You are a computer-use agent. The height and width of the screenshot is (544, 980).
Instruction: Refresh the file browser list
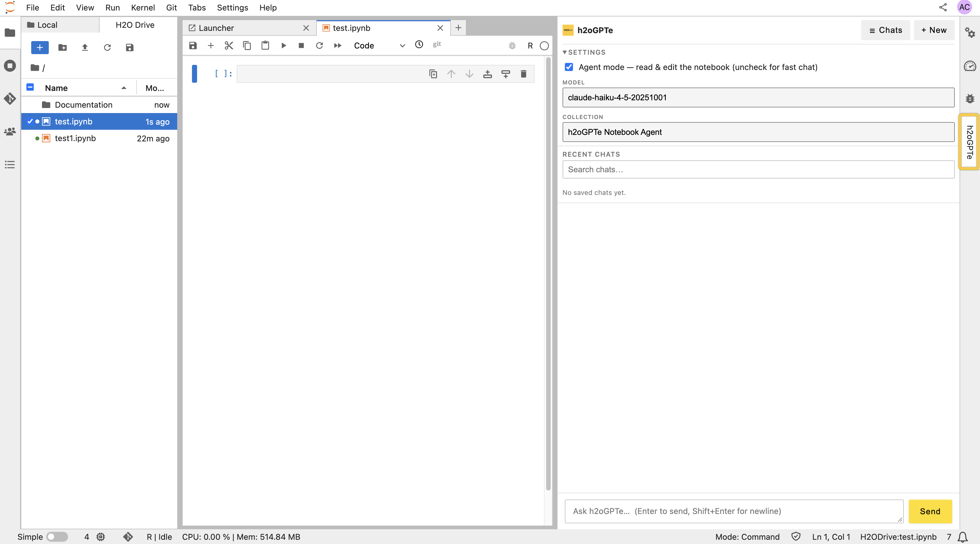pyautogui.click(x=107, y=48)
